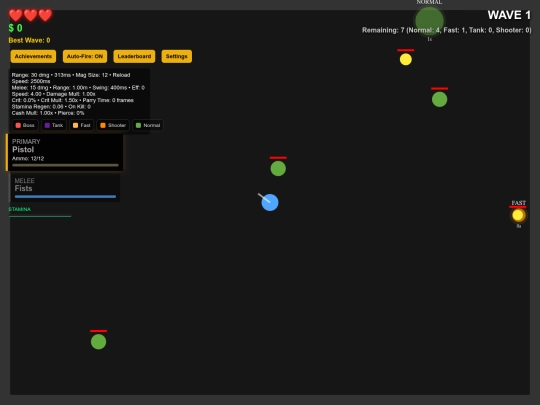540x405 pixels.
Task: Click the blue Fists cooldown bar
Action: (65, 197)
